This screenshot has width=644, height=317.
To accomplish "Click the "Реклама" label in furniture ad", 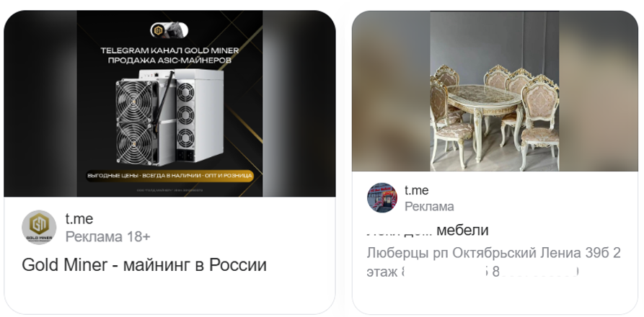I will pyautogui.click(x=429, y=207).
